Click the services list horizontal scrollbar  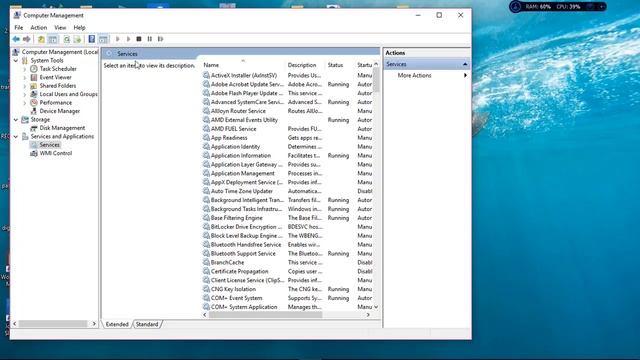(x=265, y=315)
